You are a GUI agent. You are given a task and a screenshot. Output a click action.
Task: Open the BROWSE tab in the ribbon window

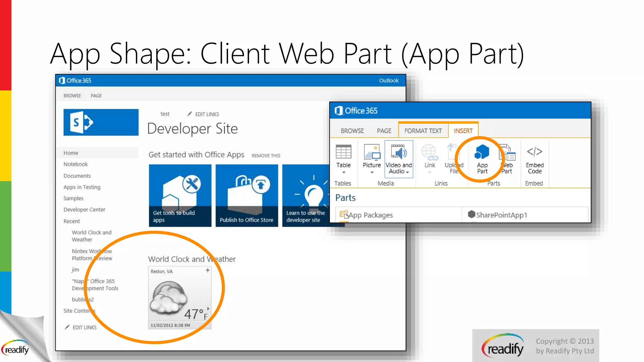point(352,131)
